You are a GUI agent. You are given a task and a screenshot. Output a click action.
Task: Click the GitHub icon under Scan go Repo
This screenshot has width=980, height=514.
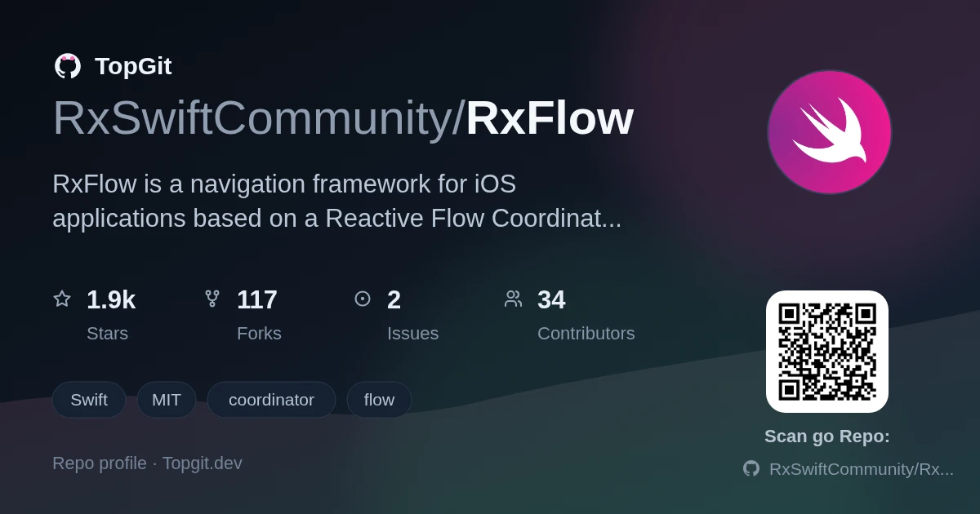click(x=751, y=468)
